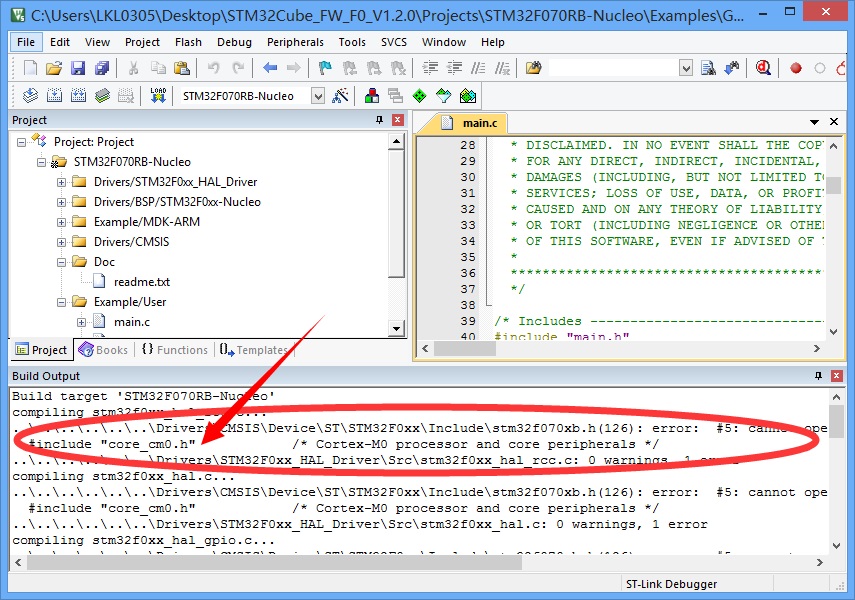
Task: Click ST-Link Debugger status bar text
Action: [x=671, y=584]
